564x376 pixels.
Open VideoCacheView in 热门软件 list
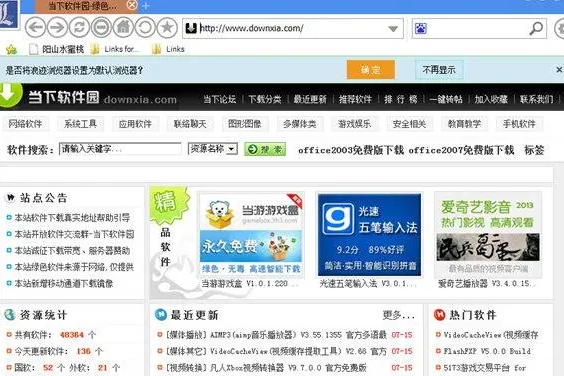pos(491,335)
